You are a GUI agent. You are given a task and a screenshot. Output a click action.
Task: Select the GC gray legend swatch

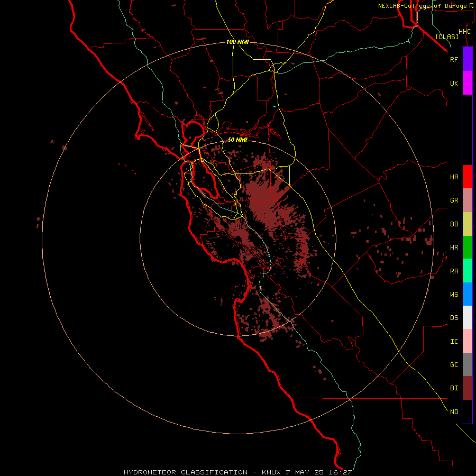pos(467,364)
